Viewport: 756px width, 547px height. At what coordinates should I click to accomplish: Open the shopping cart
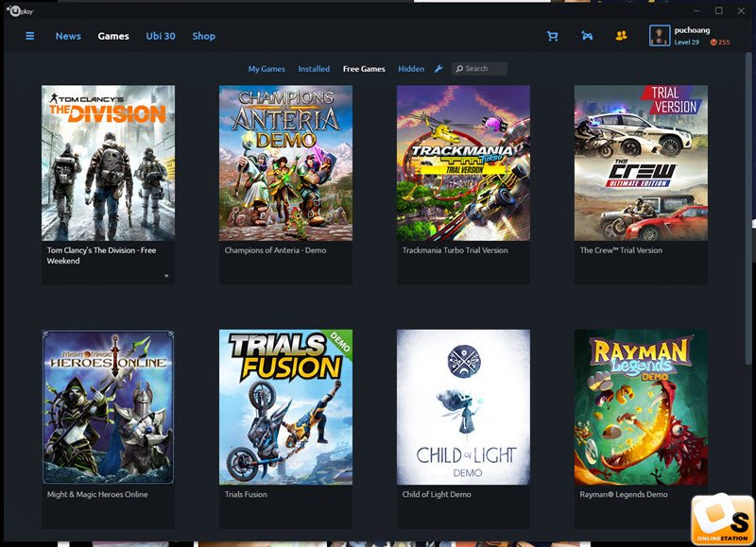coord(553,36)
